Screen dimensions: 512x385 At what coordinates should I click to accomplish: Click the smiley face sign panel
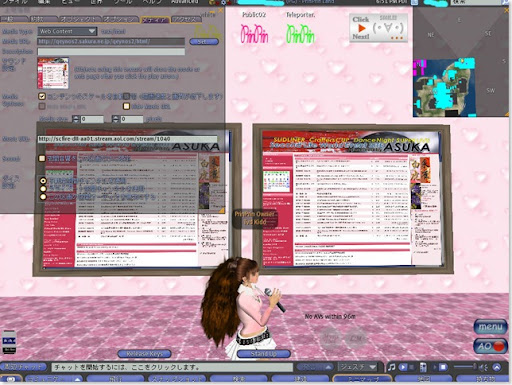coord(388,28)
